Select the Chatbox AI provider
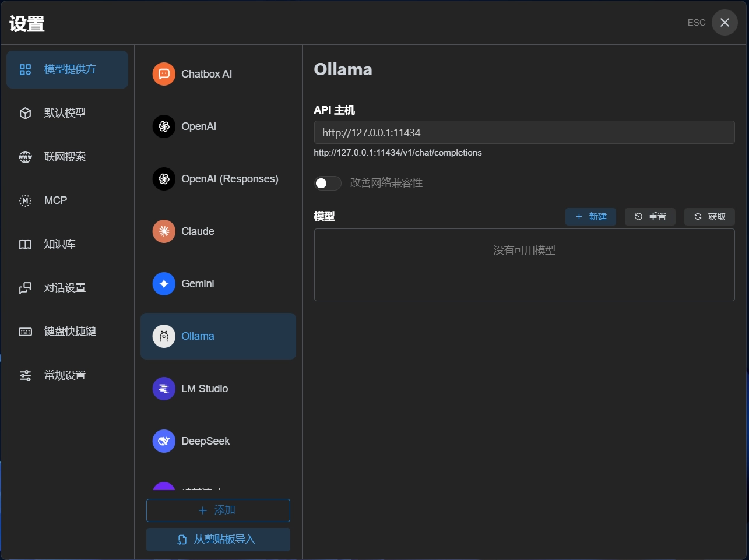The width and height of the screenshot is (749, 560). (x=218, y=74)
